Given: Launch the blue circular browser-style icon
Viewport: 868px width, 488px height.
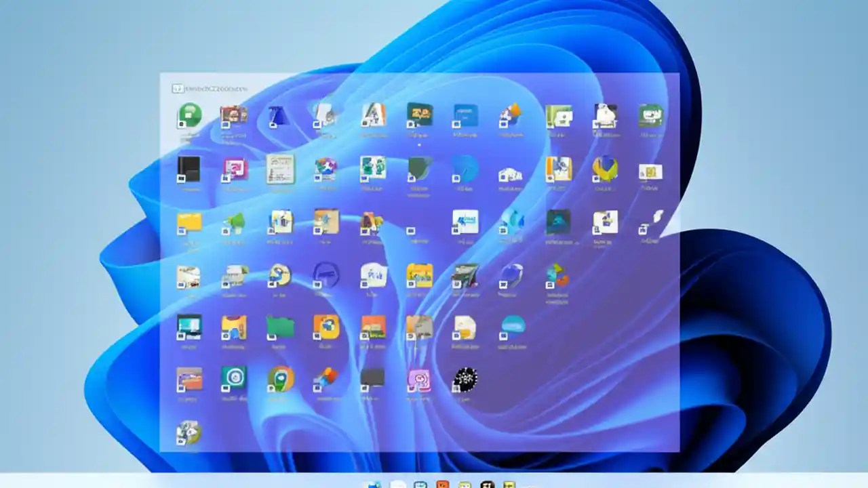Looking at the screenshot, I should (466, 169).
